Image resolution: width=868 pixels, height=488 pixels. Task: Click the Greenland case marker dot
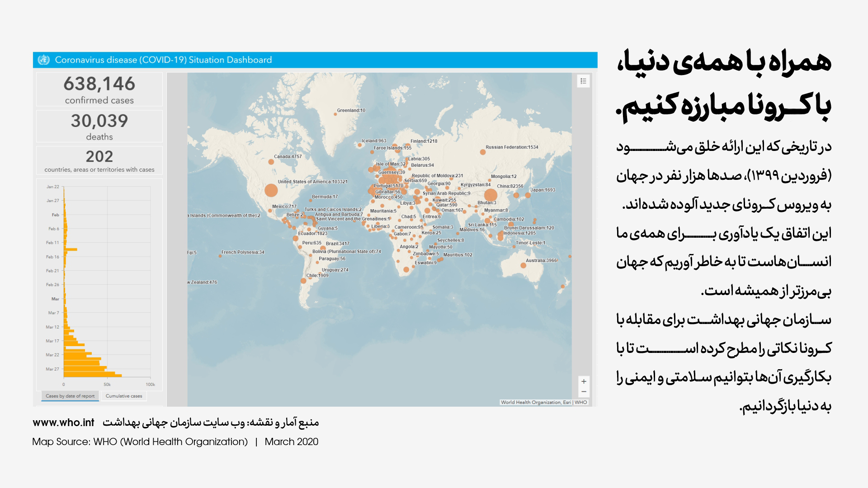(x=335, y=114)
